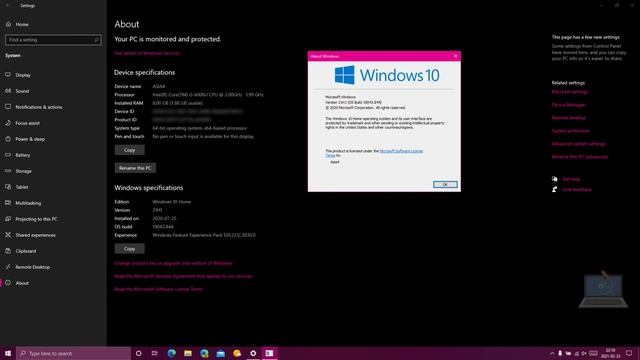Image resolution: width=640 pixels, height=360 pixels.
Task: Click the edition value Windows 10 Home
Action: pos(171,202)
